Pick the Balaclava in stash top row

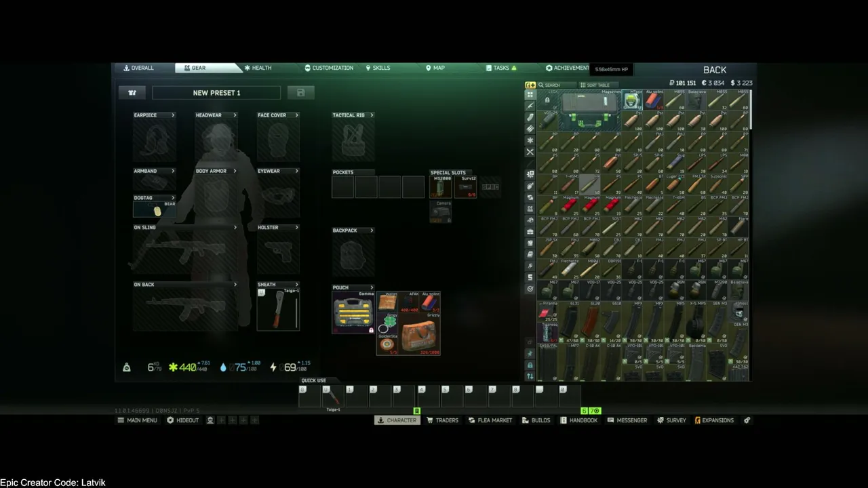(696, 100)
